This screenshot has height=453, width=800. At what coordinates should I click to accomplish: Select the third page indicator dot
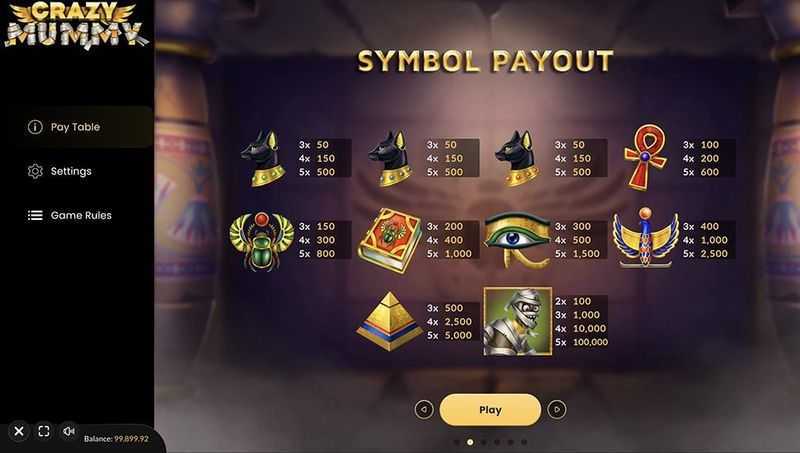(x=484, y=442)
